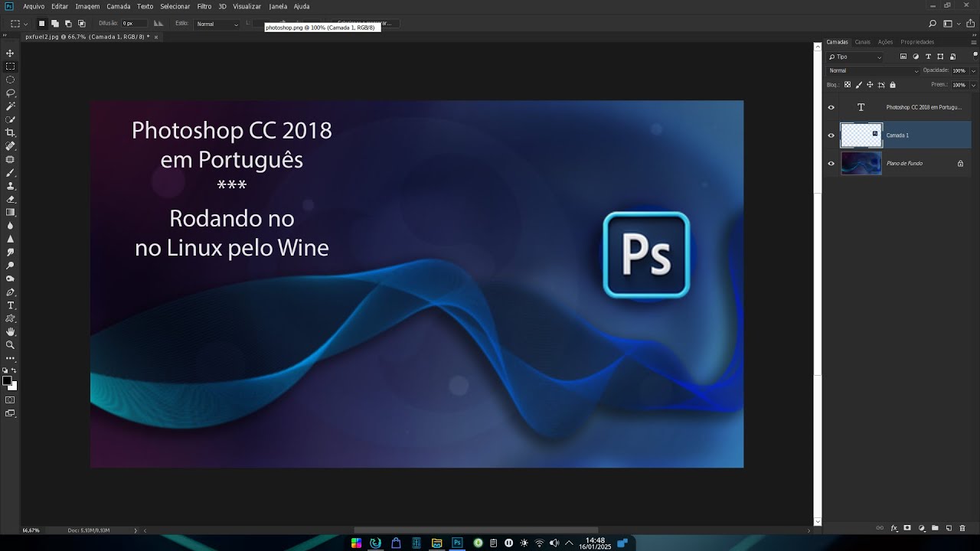Hide the Camada 1 layer

click(831, 135)
